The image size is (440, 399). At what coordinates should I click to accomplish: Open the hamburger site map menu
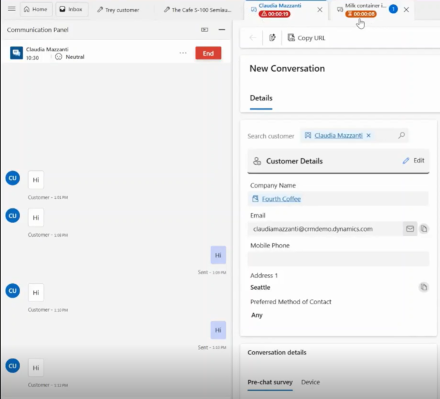point(12,9)
